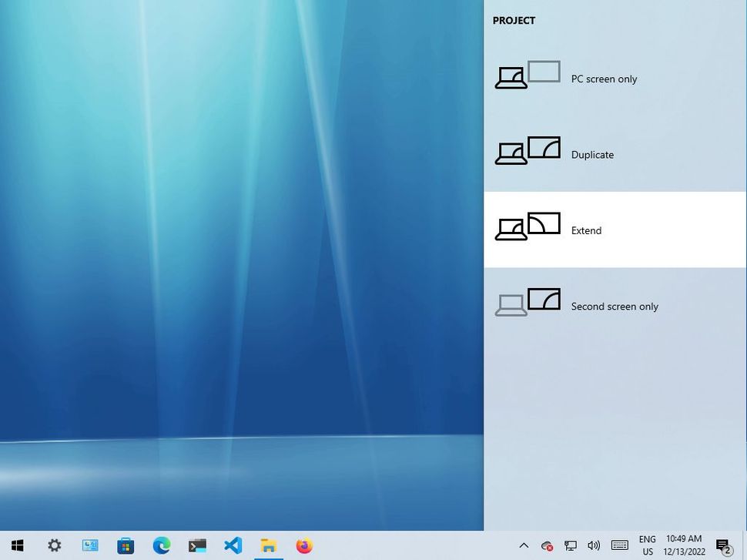Open the touch keyboard from the tray

619,545
